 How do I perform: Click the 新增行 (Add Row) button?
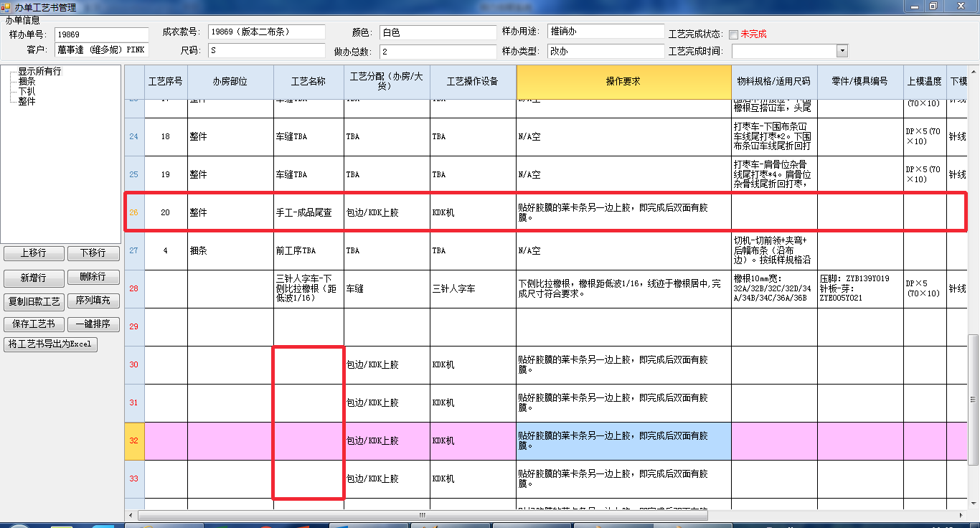[33, 276]
